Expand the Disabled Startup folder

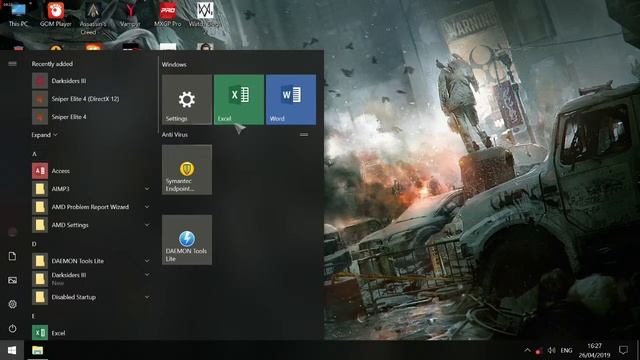(x=147, y=297)
